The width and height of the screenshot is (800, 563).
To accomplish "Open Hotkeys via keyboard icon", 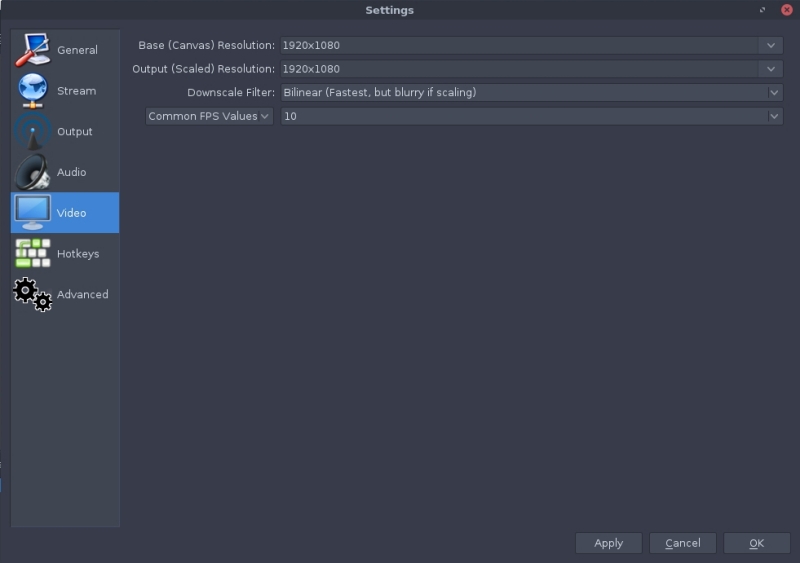I will (32, 254).
